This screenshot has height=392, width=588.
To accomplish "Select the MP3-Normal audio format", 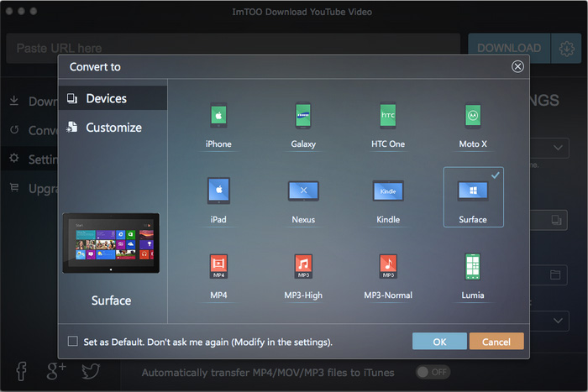I will click(388, 276).
